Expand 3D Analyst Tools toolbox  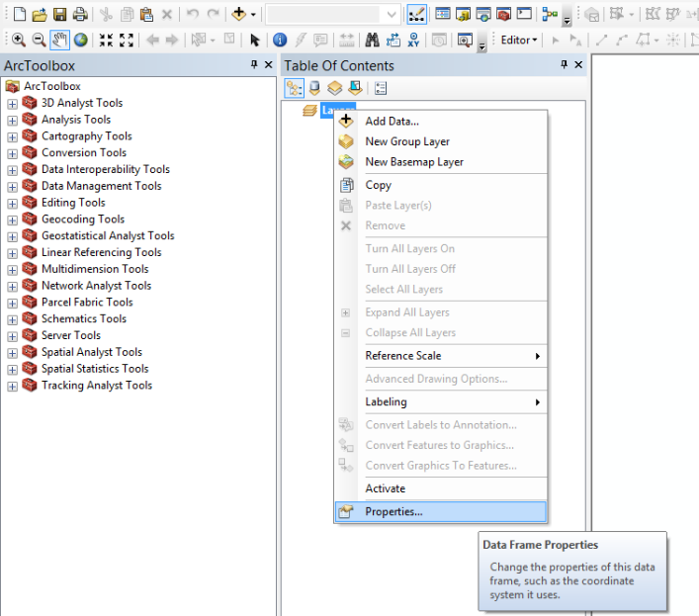13,104
